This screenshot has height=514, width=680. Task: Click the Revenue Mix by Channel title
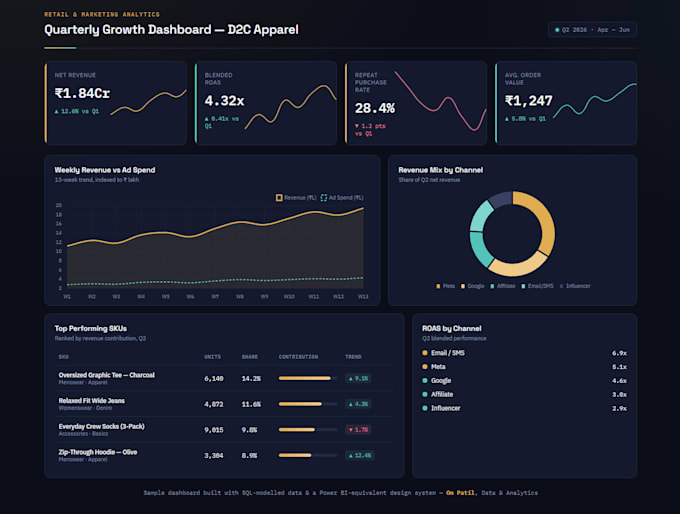[x=441, y=170]
